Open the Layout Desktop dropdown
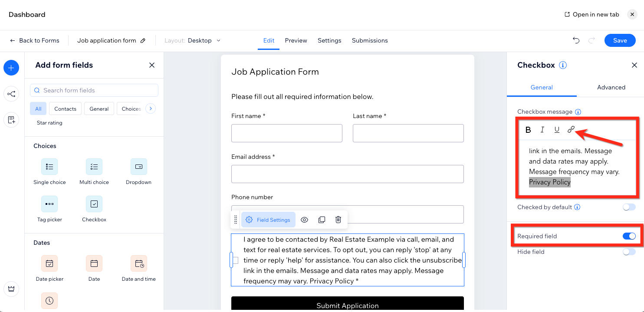The height and width of the screenshot is (312, 644). pyautogui.click(x=204, y=40)
